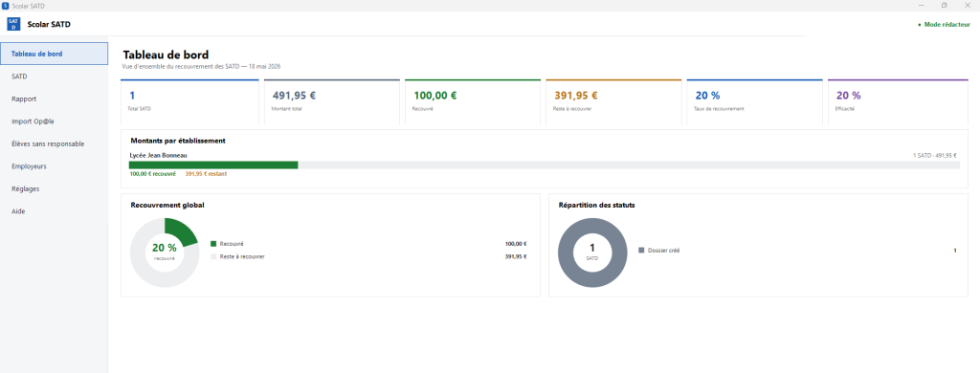Click Lycée Jean Bonneau recovery progress bar
The height and width of the screenshot is (373, 980).
[x=545, y=165]
